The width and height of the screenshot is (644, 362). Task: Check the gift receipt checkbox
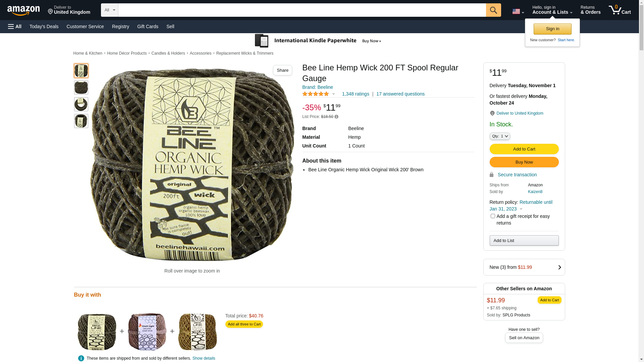[x=493, y=216]
